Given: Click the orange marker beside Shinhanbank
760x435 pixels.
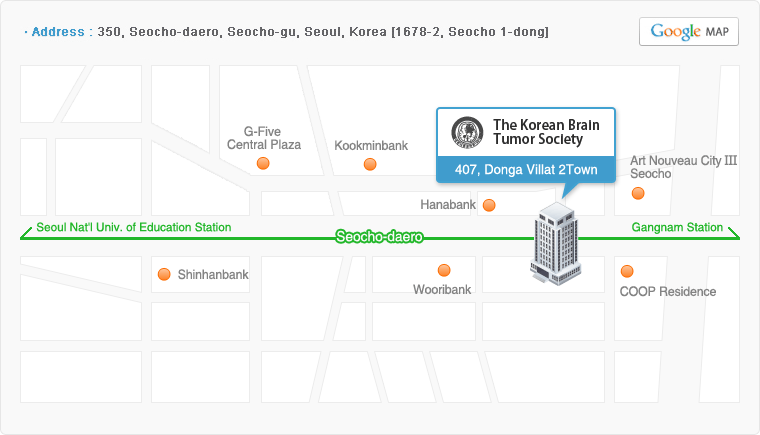Looking at the screenshot, I should [x=164, y=274].
